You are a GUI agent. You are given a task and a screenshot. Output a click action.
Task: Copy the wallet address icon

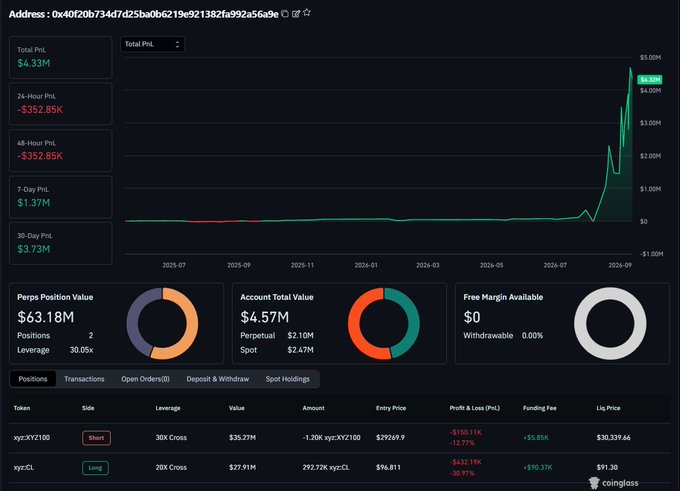click(x=285, y=13)
